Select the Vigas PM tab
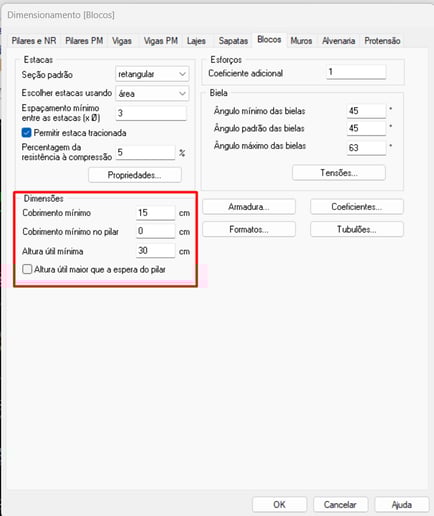The image size is (434, 516). coord(160,41)
